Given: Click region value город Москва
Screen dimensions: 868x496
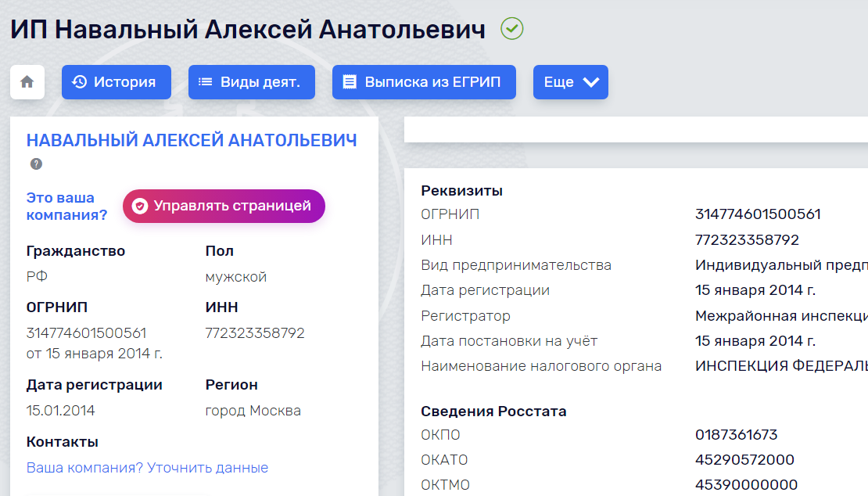Looking at the screenshot, I should click(253, 411).
